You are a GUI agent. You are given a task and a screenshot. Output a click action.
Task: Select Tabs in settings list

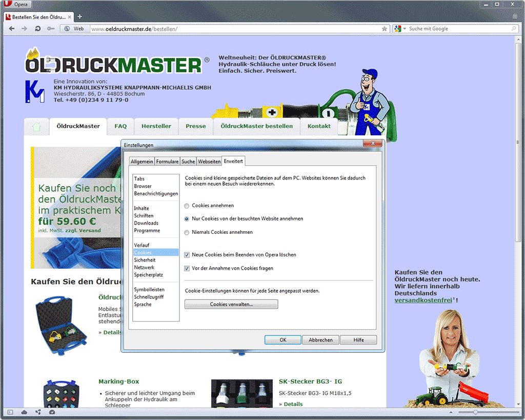tap(156, 179)
